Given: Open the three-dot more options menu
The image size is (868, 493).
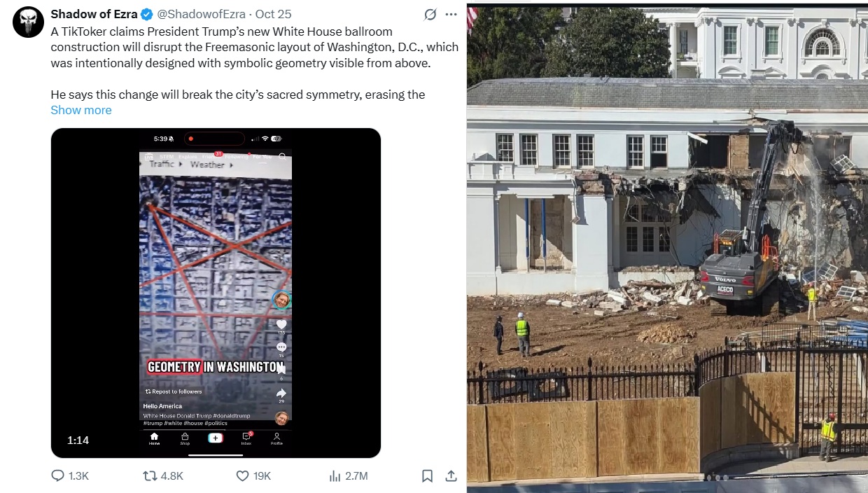Looking at the screenshot, I should coord(451,14).
